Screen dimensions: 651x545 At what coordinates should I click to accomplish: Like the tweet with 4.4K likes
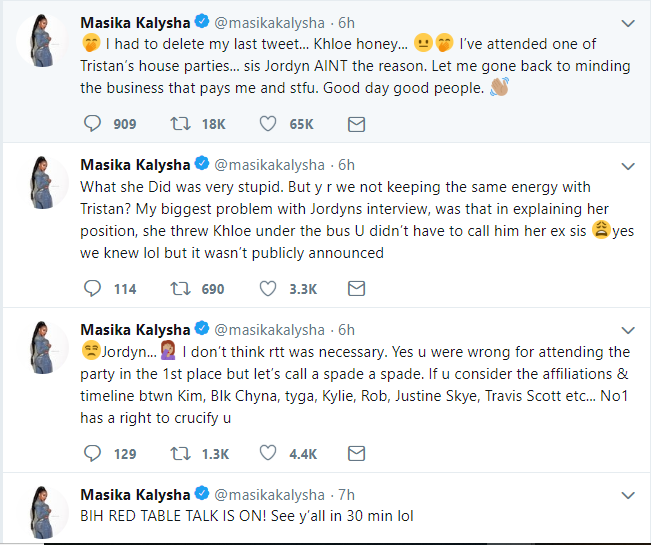pyautogui.click(x=268, y=454)
